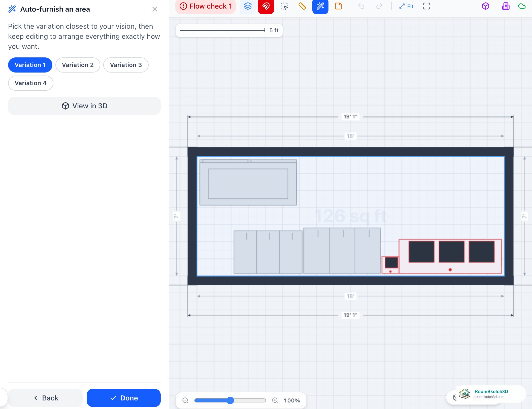Image resolution: width=532 pixels, height=409 pixels.
Task: Close the Auto-furnish an area panel
Action: [155, 9]
